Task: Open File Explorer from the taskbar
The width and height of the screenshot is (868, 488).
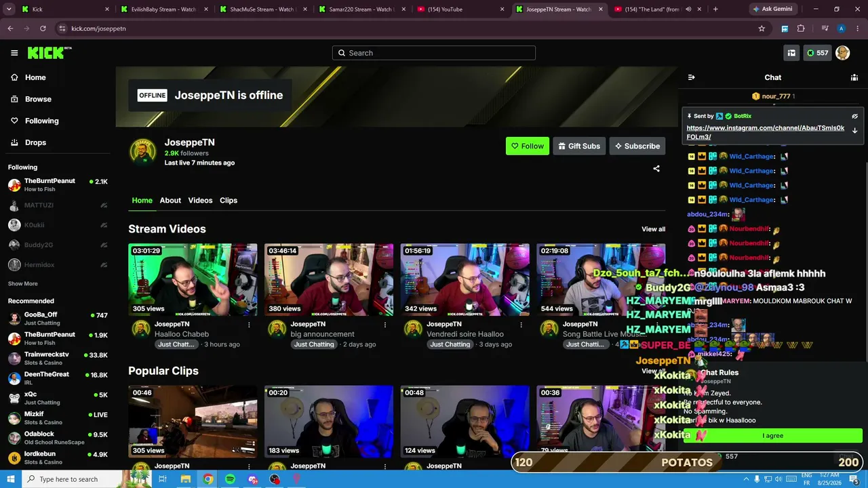Action: click(185, 479)
